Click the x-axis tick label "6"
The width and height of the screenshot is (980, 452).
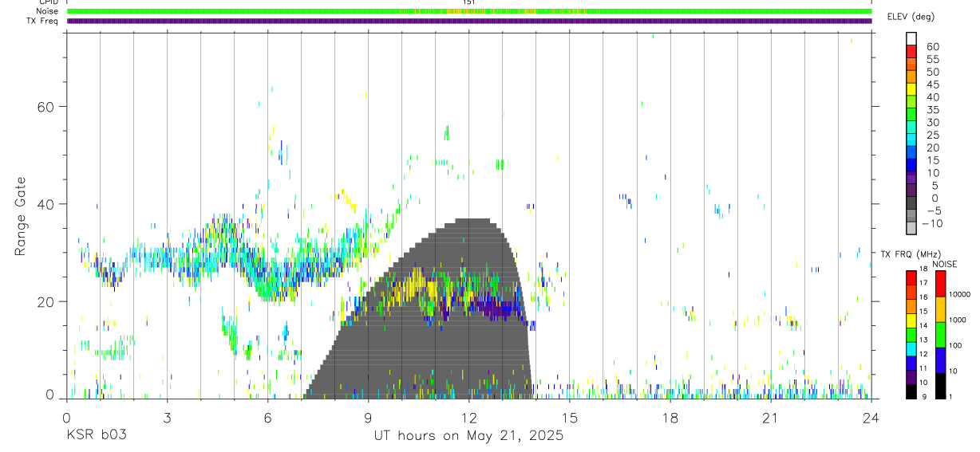click(268, 418)
